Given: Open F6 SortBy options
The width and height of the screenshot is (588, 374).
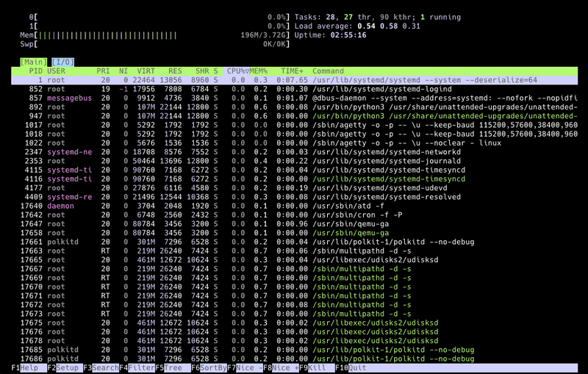Looking at the screenshot, I should pyautogui.click(x=213, y=368).
